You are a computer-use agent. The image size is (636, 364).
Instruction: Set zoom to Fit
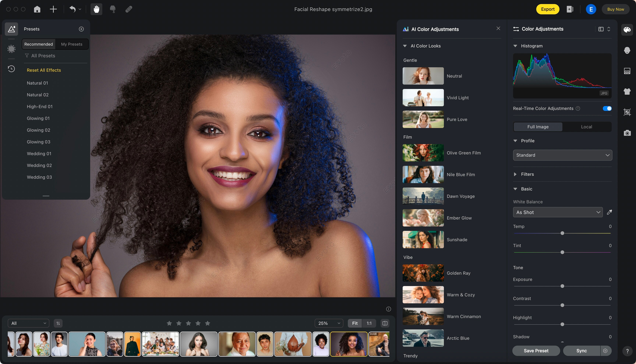pyautogui.click(x=355, y=323)
